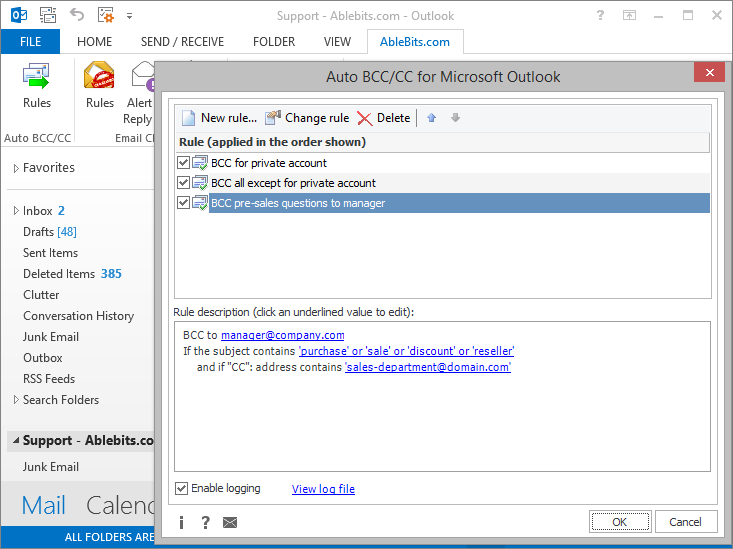Move the rule down with the gray arrow
The height and width of the screenshot is (549, 733).
point(456,118)
